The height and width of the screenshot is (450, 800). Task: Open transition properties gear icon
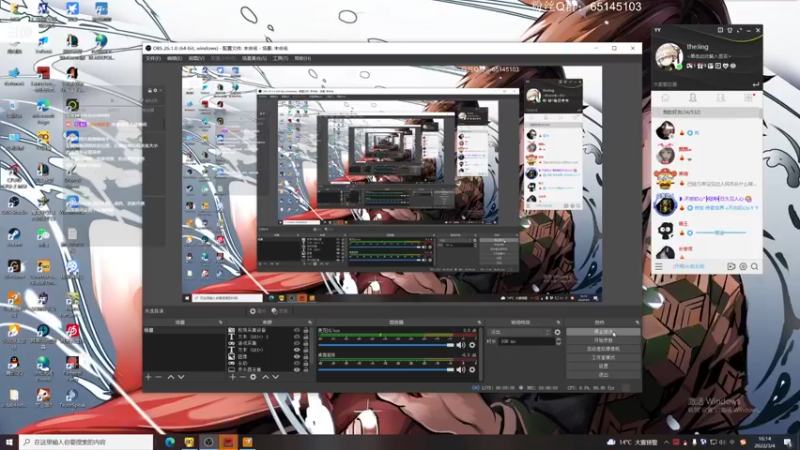pyautogui.click(x=557, y=332)
